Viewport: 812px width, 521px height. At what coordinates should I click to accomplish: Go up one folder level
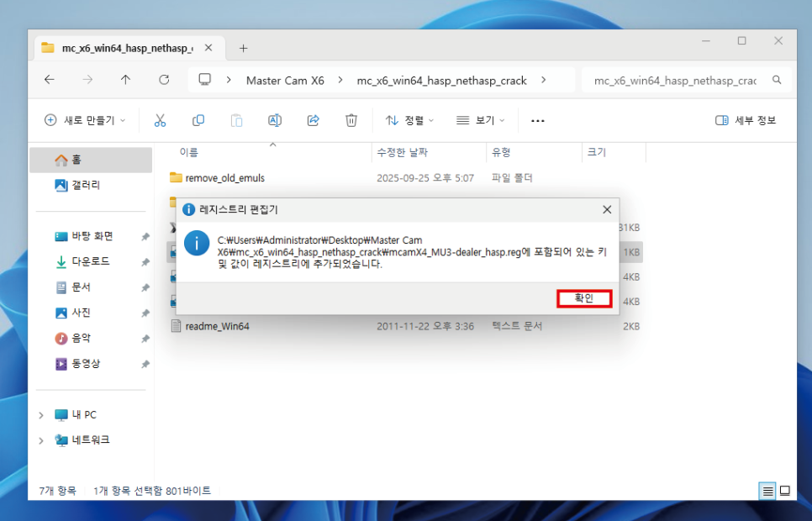(125, 80)
